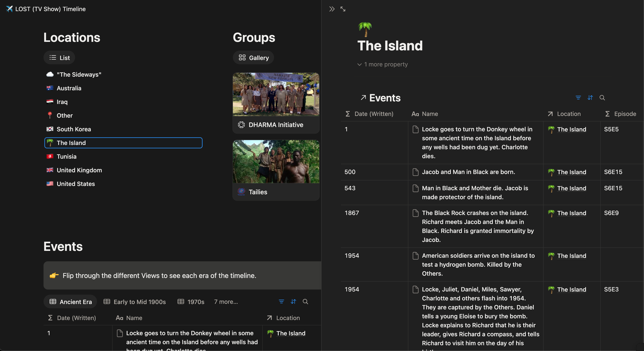Viewport: 644px width, 351px height.
Task: Open the South Korea location
Action: [x=123, y=129]
